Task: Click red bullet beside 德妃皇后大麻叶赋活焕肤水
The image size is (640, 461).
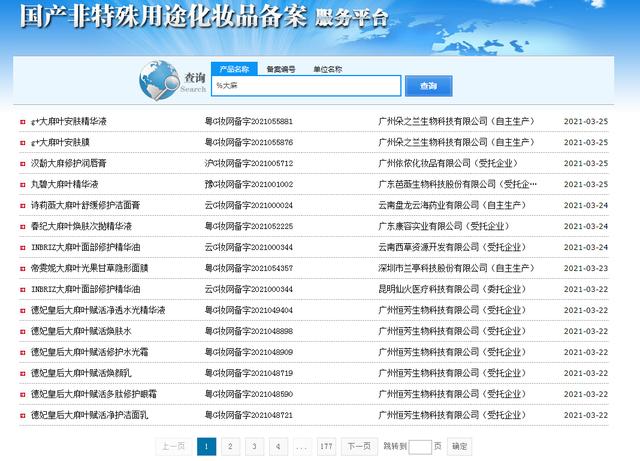Action: click(23, 332)
